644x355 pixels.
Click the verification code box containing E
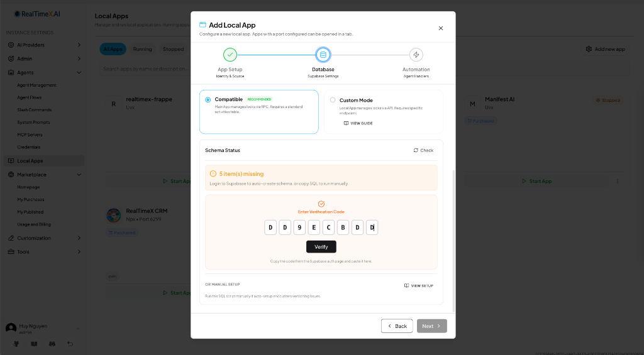(314, 227)
